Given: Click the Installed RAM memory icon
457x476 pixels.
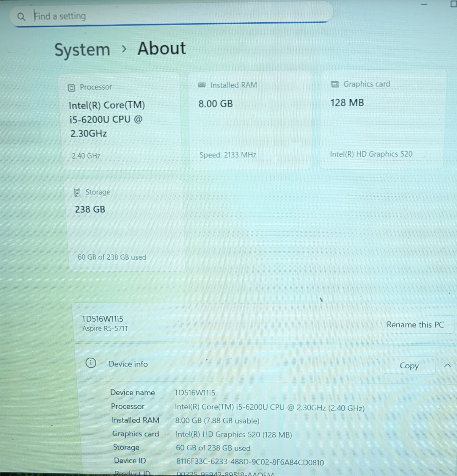Looking at the screenshot, I should pos(202,85).
